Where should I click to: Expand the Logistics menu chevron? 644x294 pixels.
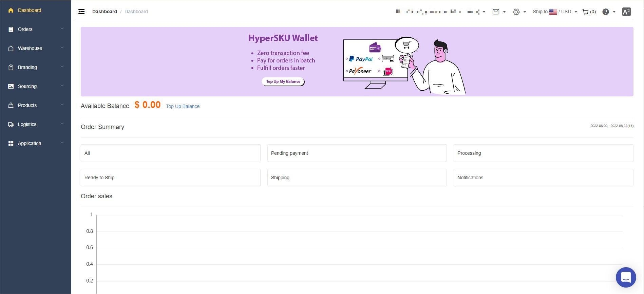pyautogui.click(x=62, y=124)
